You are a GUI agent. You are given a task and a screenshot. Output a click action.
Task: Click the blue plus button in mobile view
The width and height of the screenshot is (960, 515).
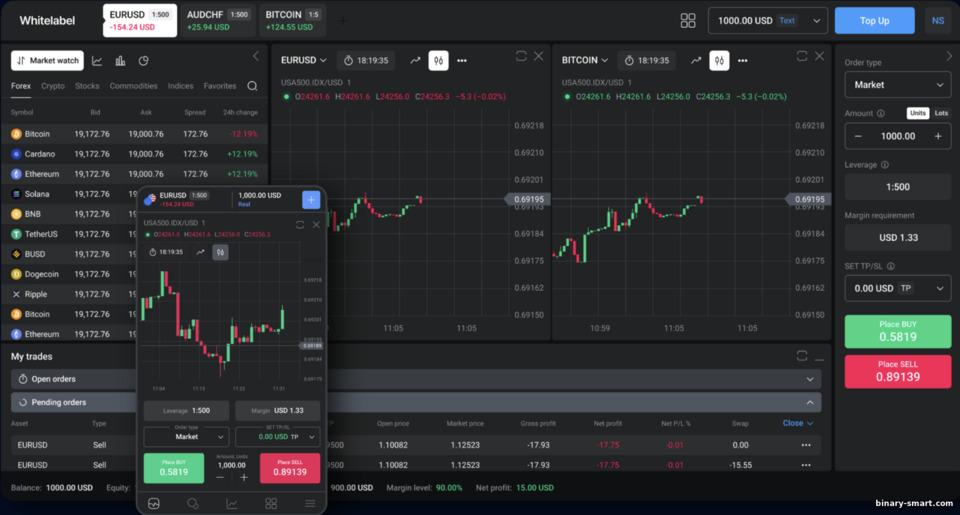[311, 200]
